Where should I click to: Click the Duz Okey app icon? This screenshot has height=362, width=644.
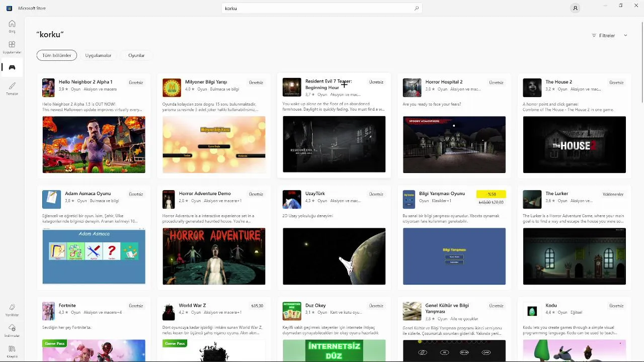point(292,311)
